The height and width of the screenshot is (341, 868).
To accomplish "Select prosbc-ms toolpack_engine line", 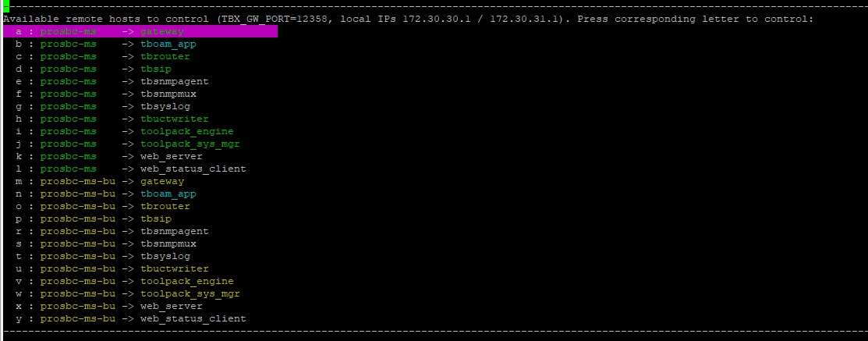I will click(x=125, y=132).
